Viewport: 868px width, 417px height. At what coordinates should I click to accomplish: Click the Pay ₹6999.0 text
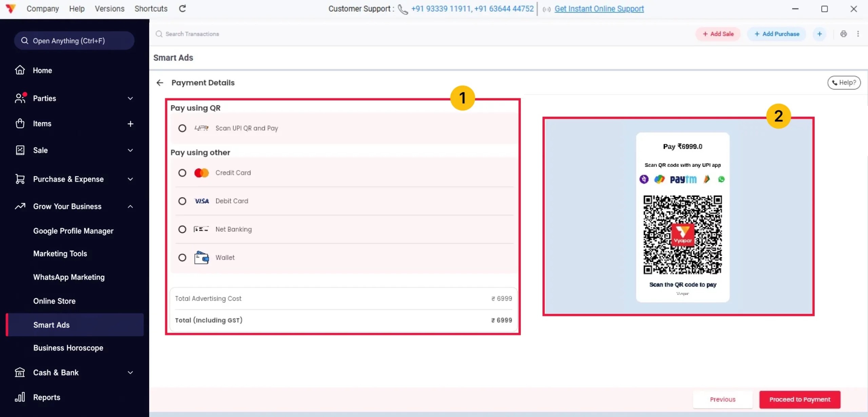pyautogui.click(x=683, y=147)
